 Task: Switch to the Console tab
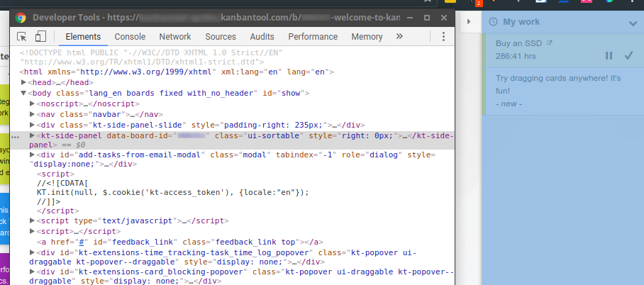(x=130, y=37)
